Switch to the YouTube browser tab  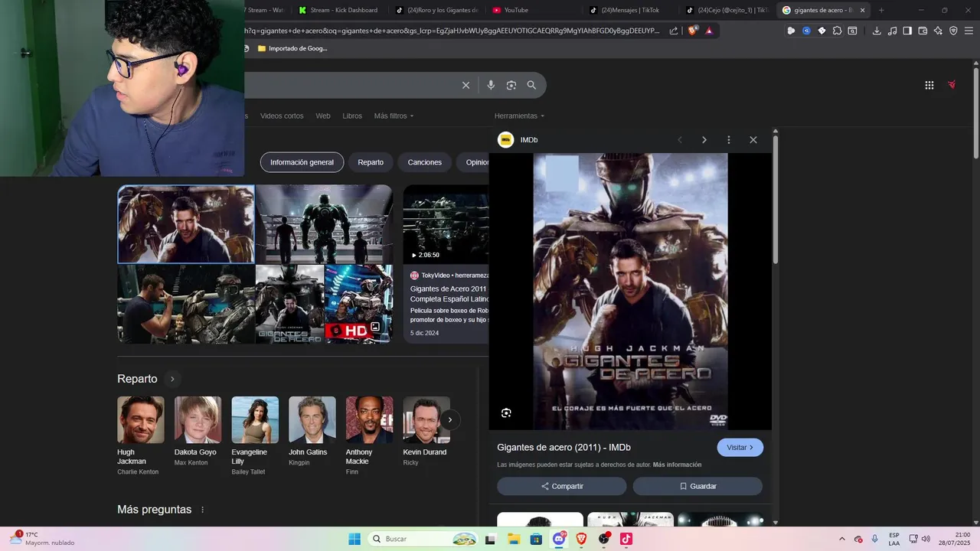click(x=532, y=10)
